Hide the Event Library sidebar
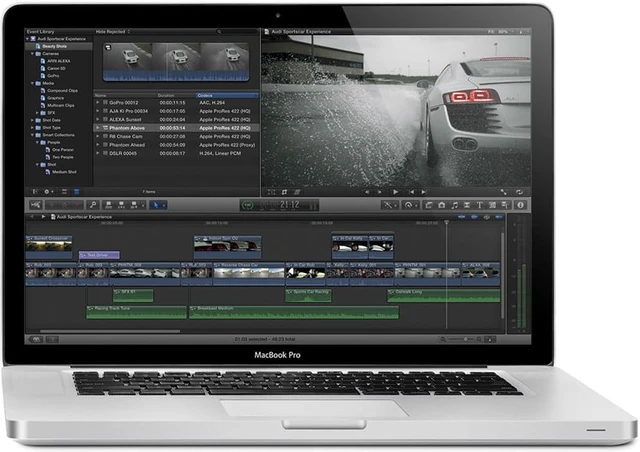Screen dimensions: 640x452 35,191
